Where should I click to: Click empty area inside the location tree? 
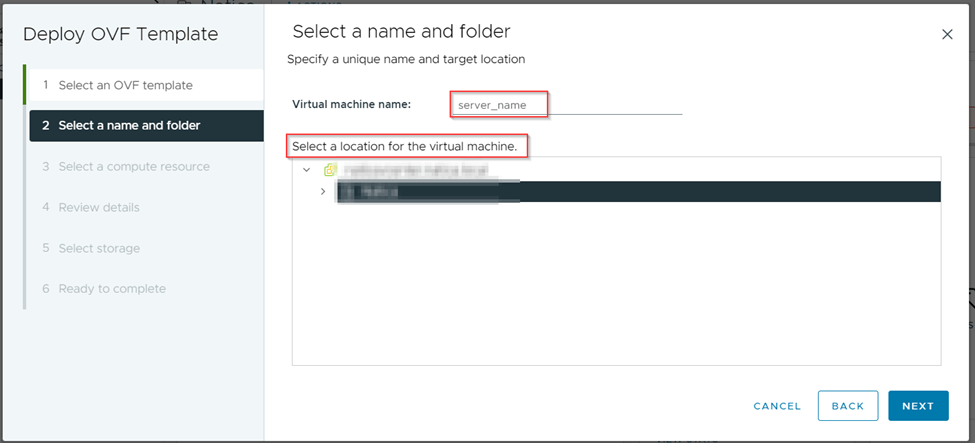coord(616,290)
